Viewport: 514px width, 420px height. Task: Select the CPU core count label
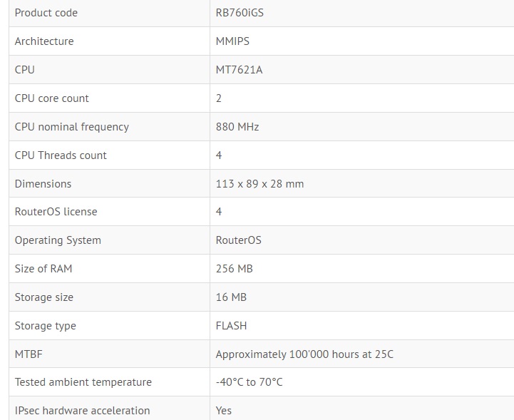[x=52, y=98]
